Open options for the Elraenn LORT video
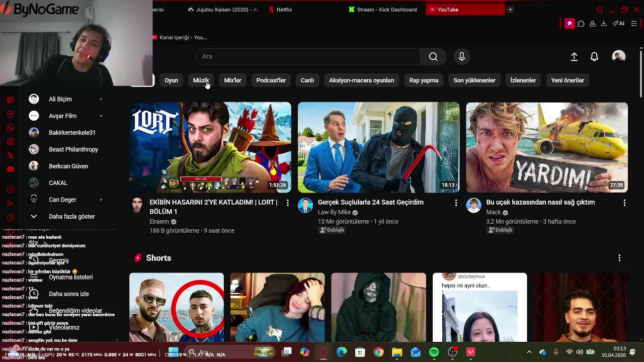The image size is (644, 362). point(288,203)
